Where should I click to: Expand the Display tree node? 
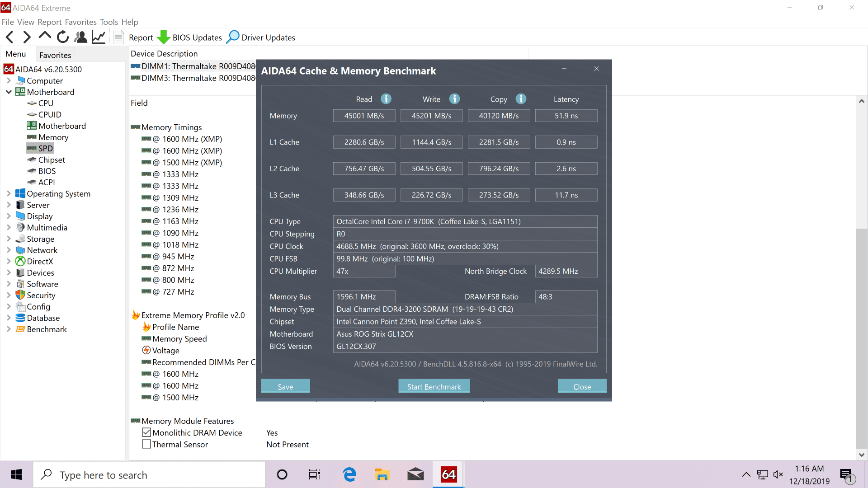[9, 216]
